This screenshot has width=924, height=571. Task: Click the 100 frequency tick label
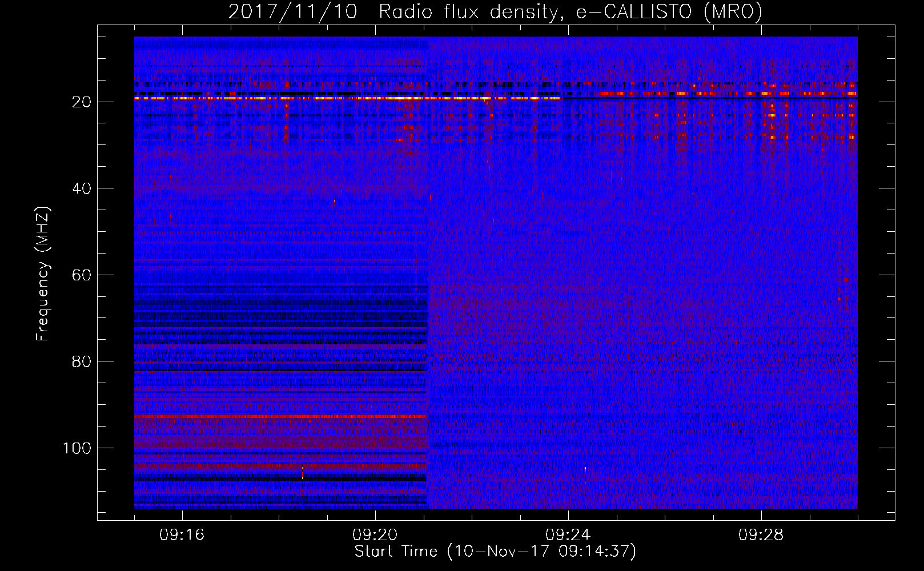(77, 448)
